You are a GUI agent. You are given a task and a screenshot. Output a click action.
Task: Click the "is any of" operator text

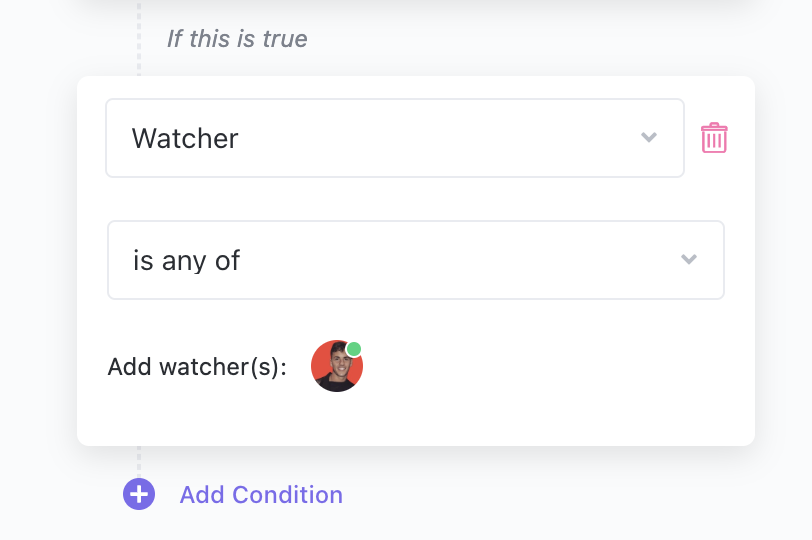pyautogui.click(x=187, y=261)
